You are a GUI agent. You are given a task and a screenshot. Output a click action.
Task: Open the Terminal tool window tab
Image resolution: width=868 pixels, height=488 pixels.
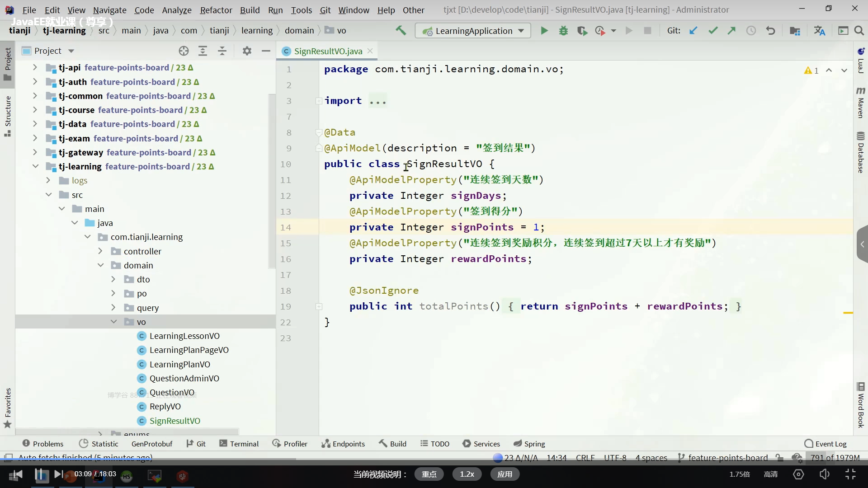click(x=239, y=444)
